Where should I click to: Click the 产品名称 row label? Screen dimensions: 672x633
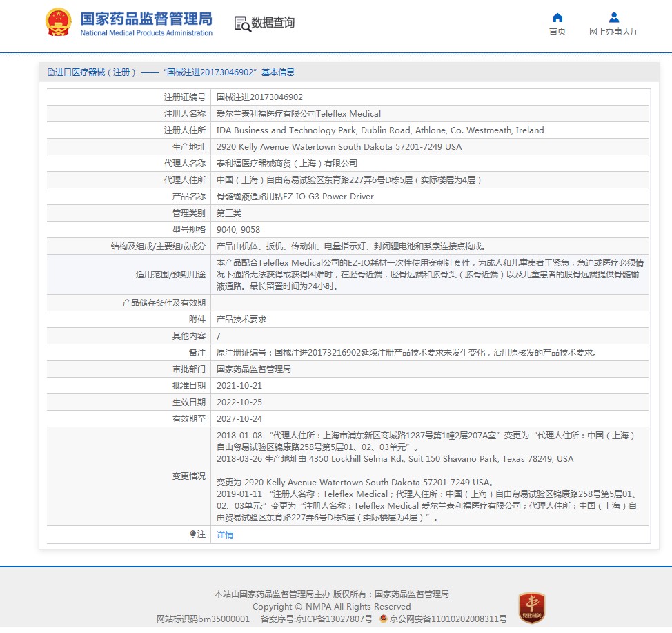click(189, 197)
